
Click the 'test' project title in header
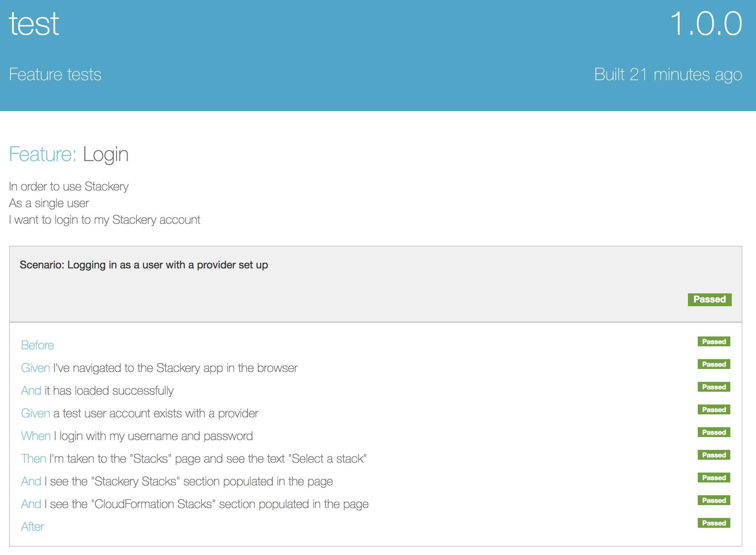[34, 23]
